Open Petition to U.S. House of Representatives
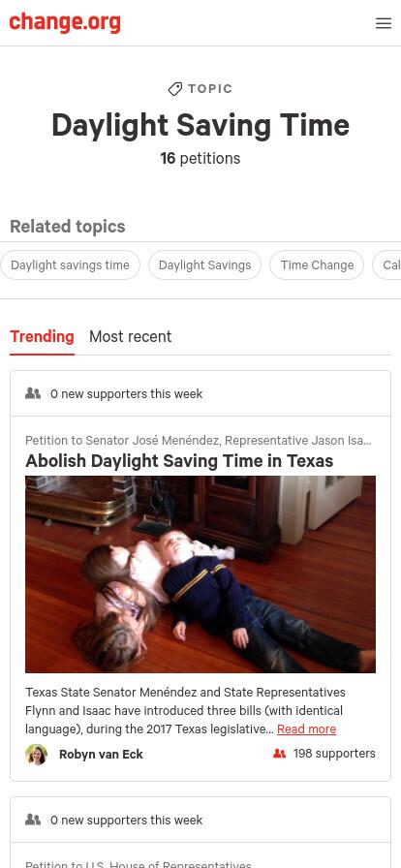Screen dimensions: 401x868 point(139,863)
